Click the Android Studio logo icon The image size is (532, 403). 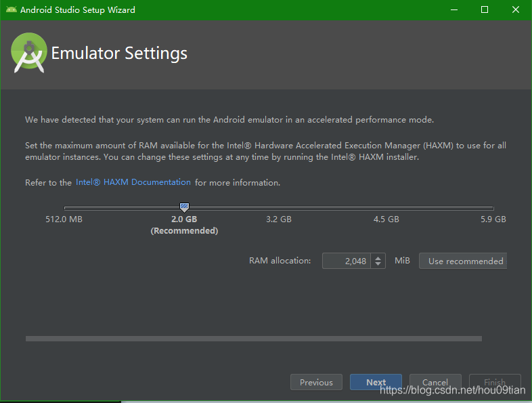click(x=29, y=53)
